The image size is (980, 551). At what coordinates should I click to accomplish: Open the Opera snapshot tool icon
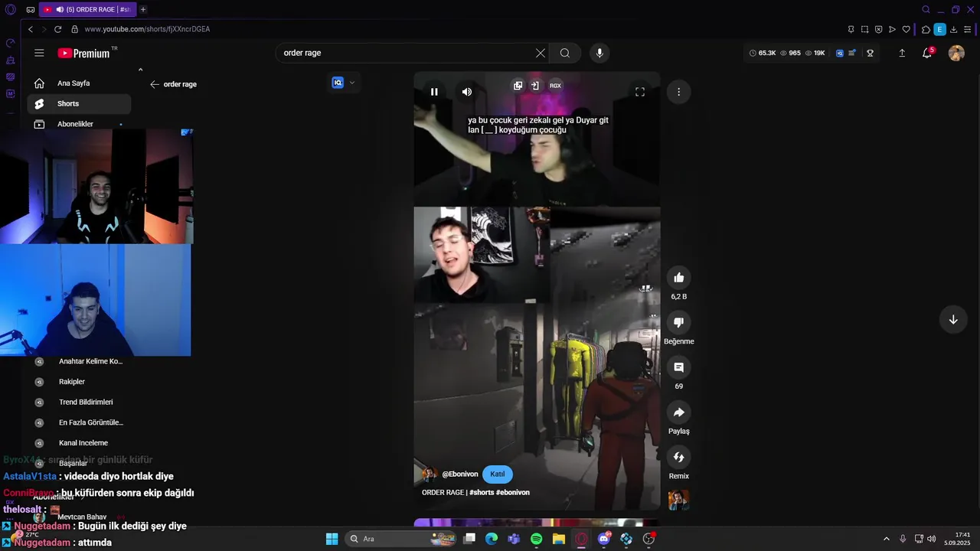[864, 29]
